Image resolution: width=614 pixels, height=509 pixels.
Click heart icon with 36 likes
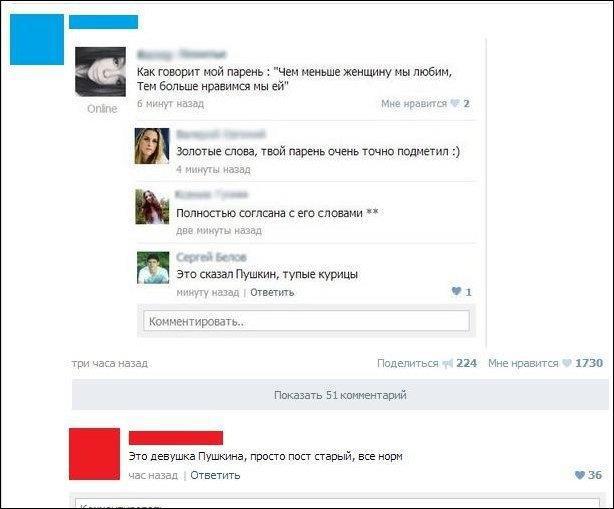click(580, 475)
